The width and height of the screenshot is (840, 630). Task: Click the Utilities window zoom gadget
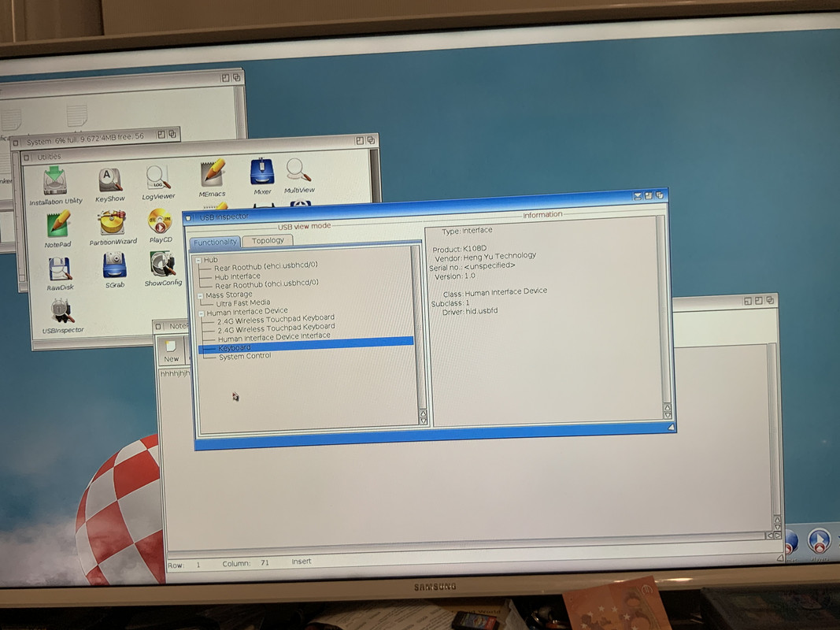click(x=360, y=141)
